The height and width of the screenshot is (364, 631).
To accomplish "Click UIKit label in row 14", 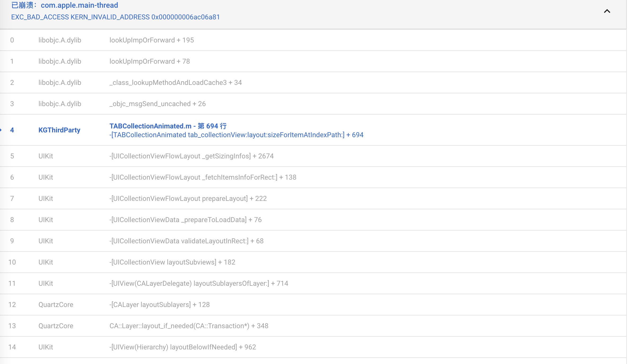I will 46,347.
